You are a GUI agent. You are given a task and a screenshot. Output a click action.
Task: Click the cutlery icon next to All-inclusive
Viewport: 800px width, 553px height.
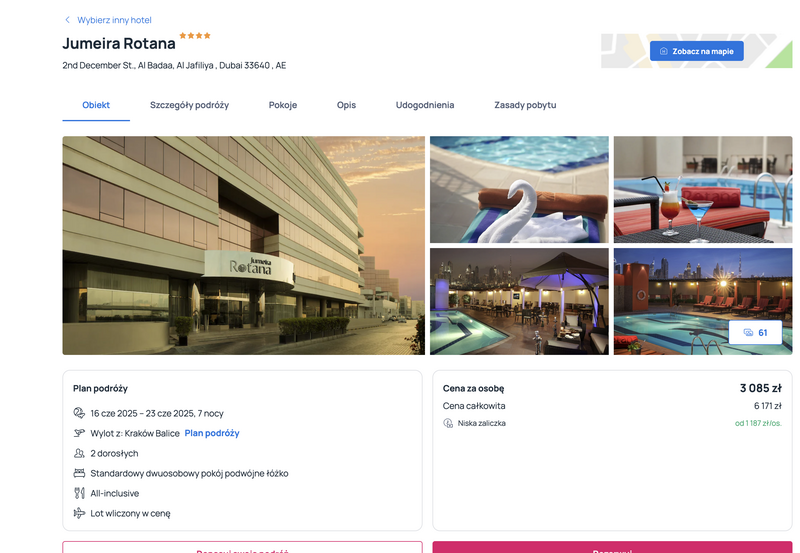[x=79, y=493]
